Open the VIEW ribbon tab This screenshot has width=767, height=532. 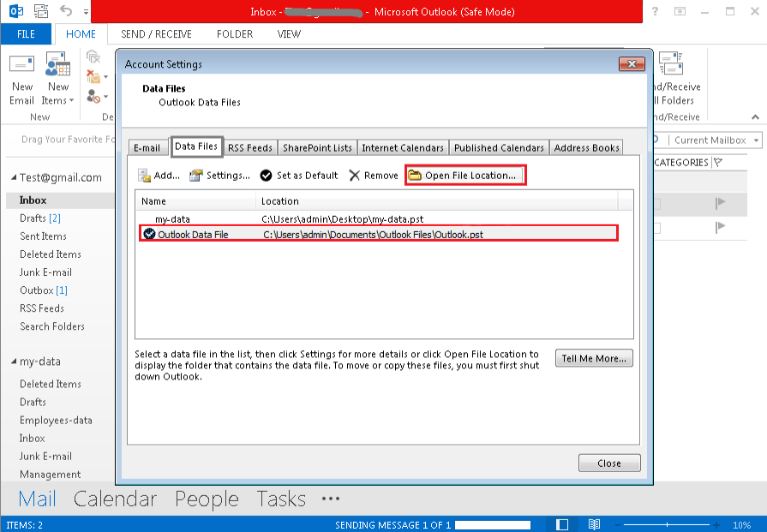[x=289, y=34]
